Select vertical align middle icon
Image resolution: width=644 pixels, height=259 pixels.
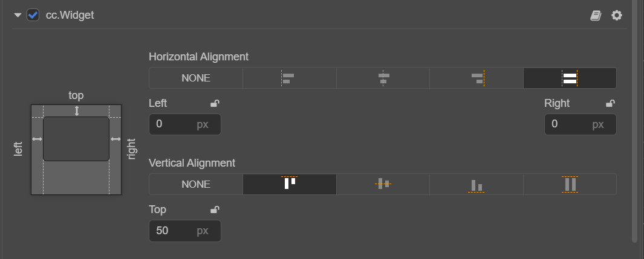[383, 184]
